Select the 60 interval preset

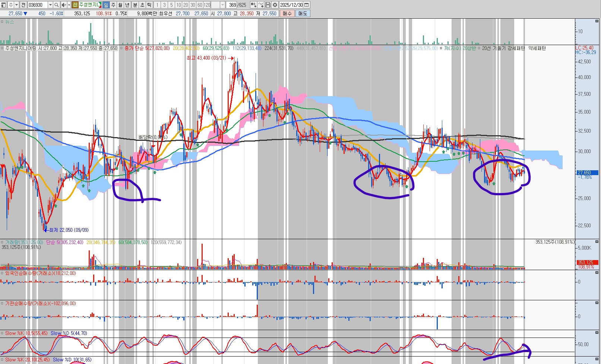tap(200, 5)
